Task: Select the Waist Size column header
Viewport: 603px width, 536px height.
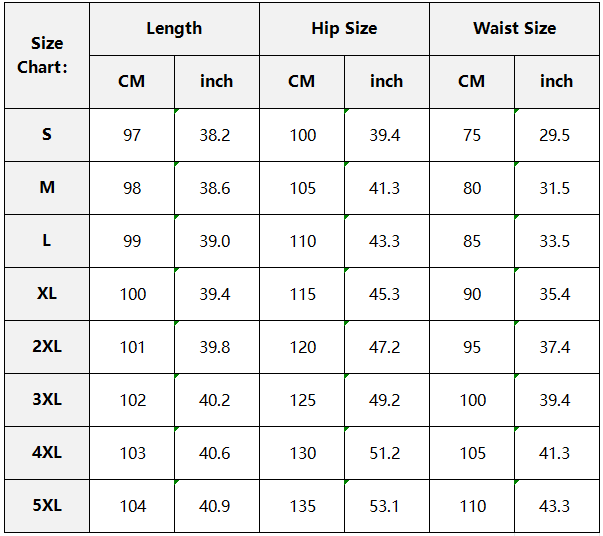Action: point(514,28)
